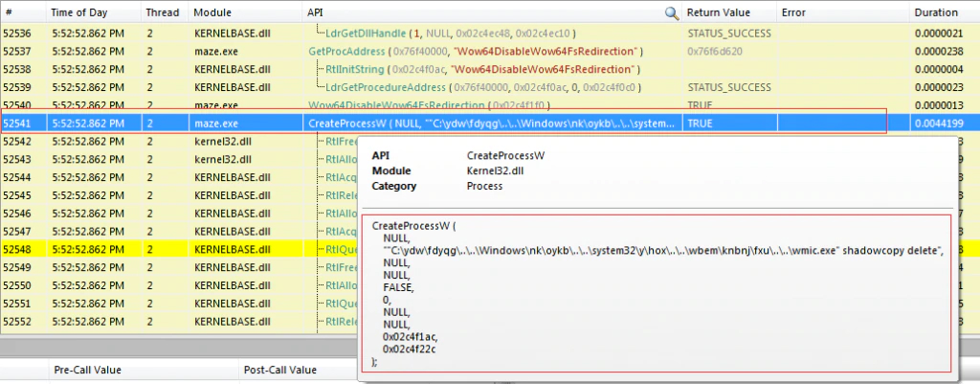Click TRUE return value in row 52541
This screenshot has width=980, height=384.
pos(700,124)
